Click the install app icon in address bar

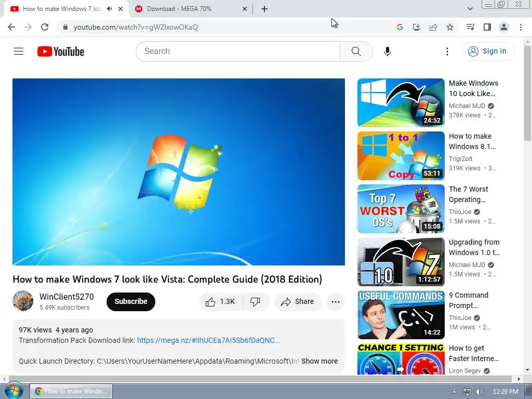(416, 27)
